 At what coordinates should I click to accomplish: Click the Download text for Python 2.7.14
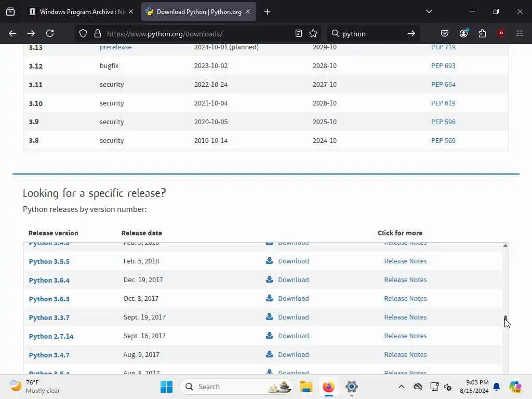click(x=294, y=336)
